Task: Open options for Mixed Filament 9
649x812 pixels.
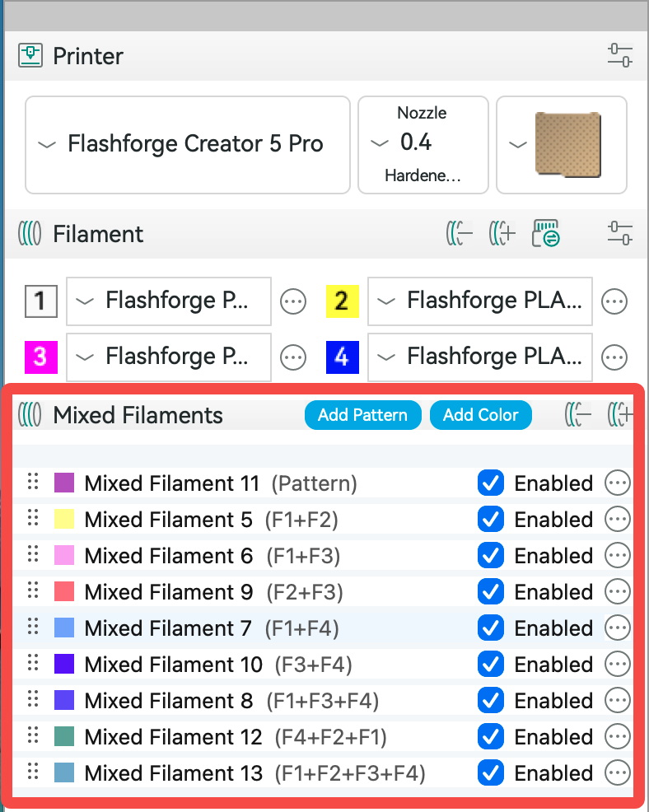Action: [x=618, y=592]
